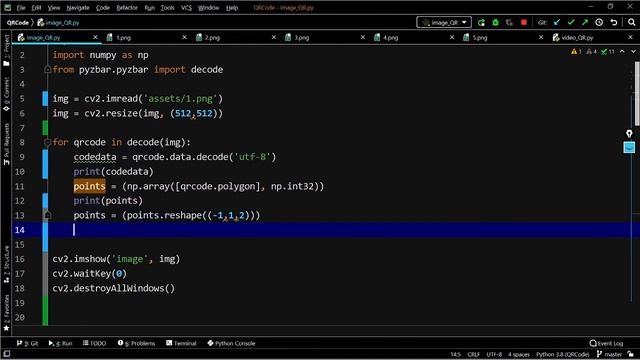Open the VCS menu
This screenshot has height=360, width=640.
[x=186, y=8]
